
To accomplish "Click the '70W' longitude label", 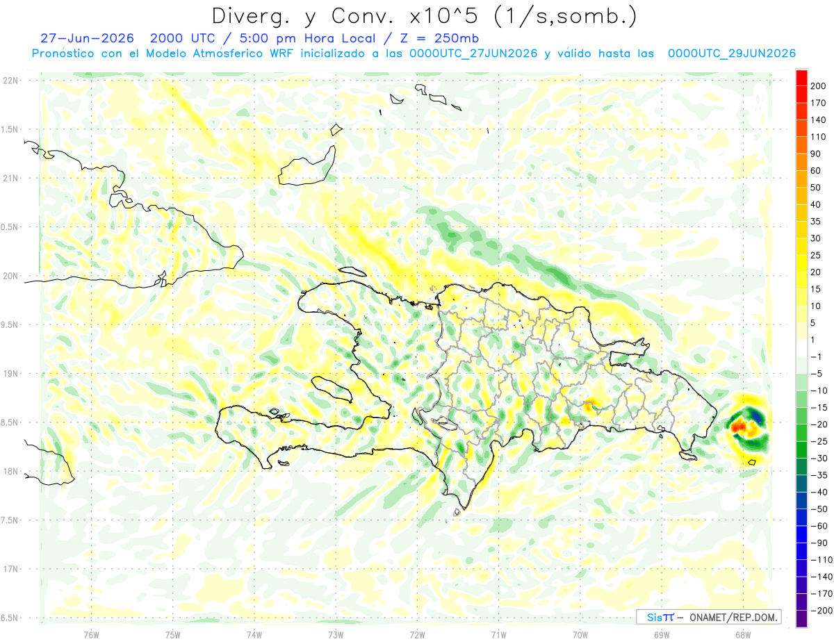I will pos(580,634).
